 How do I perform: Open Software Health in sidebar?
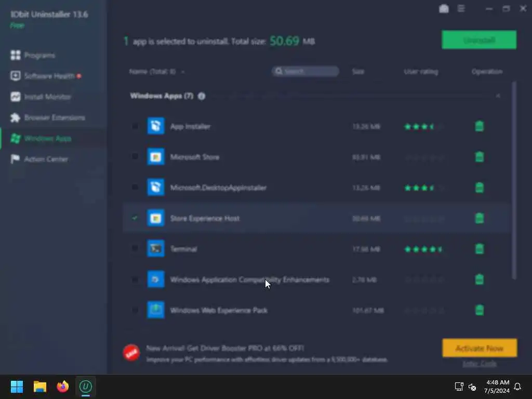(46, 76)
